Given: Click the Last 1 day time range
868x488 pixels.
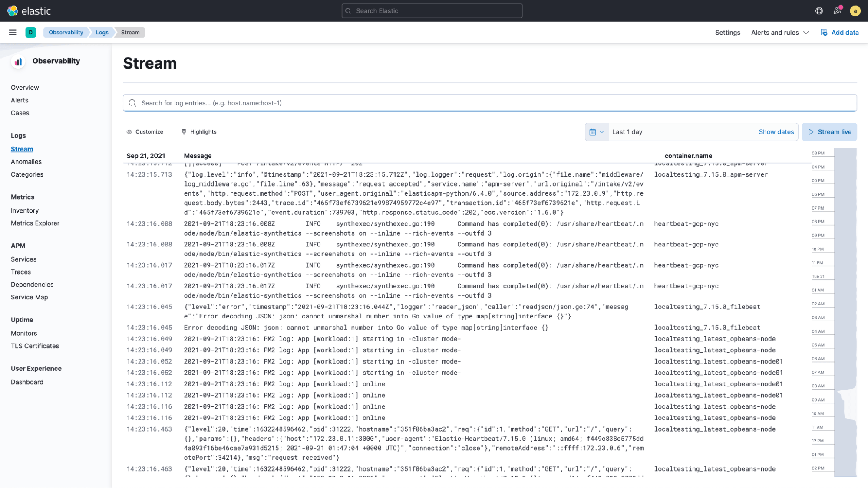Looking at the screenshot, I should [627, 132].
